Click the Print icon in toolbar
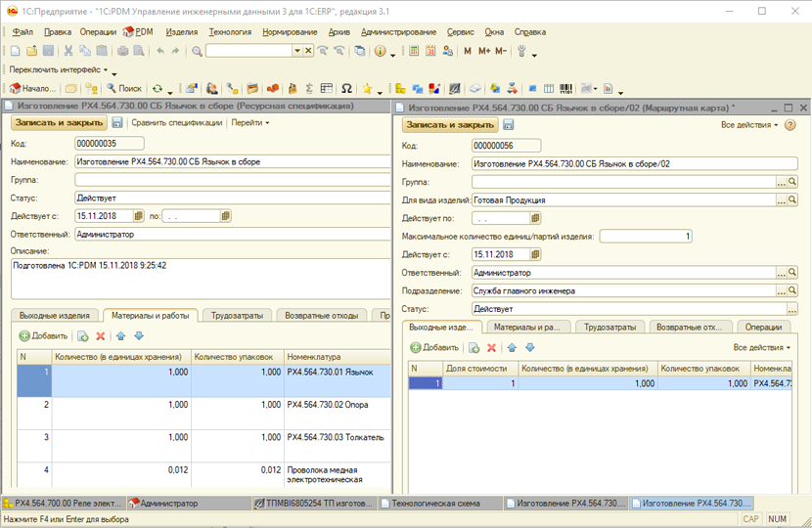 pos(122,51)
